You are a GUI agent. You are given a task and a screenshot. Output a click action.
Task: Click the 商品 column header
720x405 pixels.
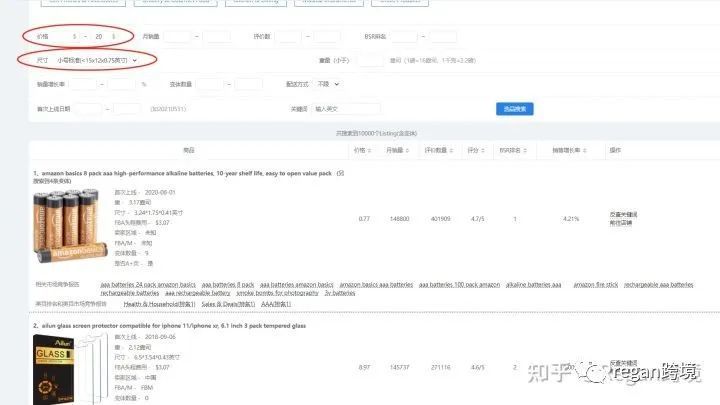189,151
